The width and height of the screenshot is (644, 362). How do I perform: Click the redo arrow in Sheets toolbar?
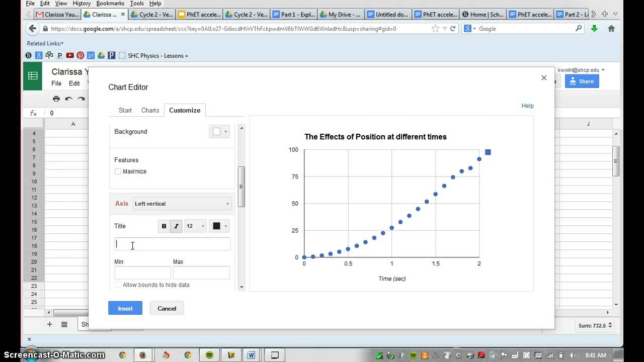pyautogui.click(x=81, y=99)
